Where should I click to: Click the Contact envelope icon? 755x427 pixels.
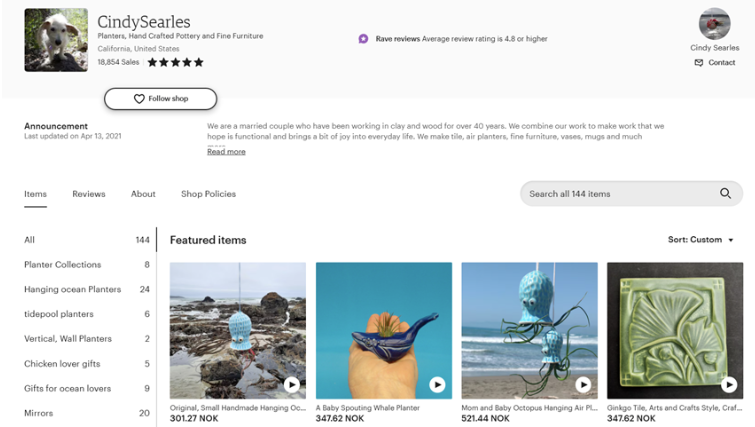tap(699, 63)
